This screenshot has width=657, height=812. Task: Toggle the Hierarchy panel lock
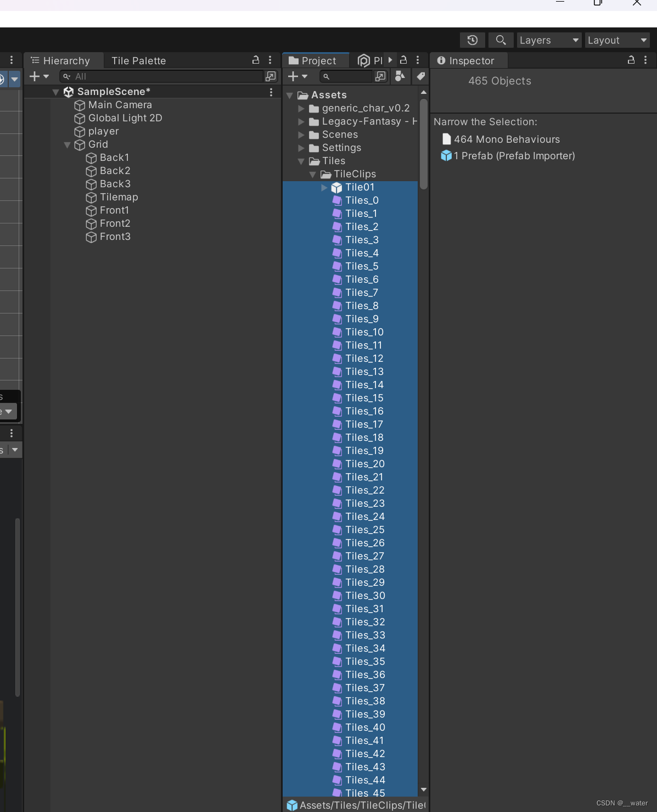click(x=256, y=60)
